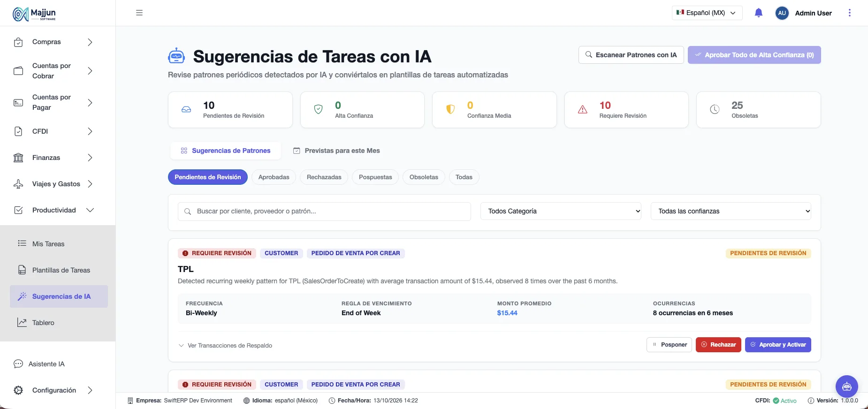
Task: Click the Finanzas bank icon
Action: [18, 158]
